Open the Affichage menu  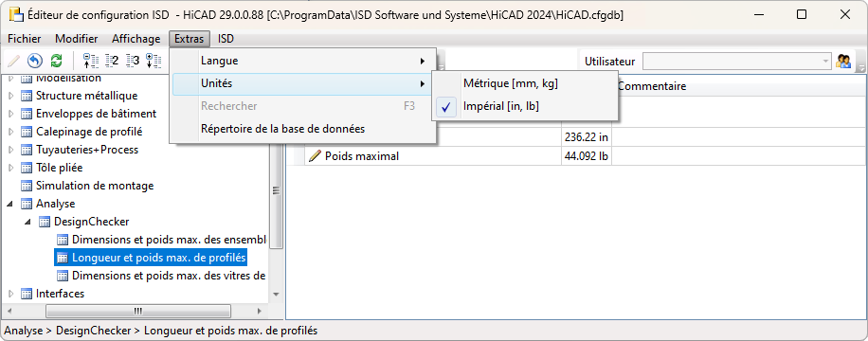point(136,39)
